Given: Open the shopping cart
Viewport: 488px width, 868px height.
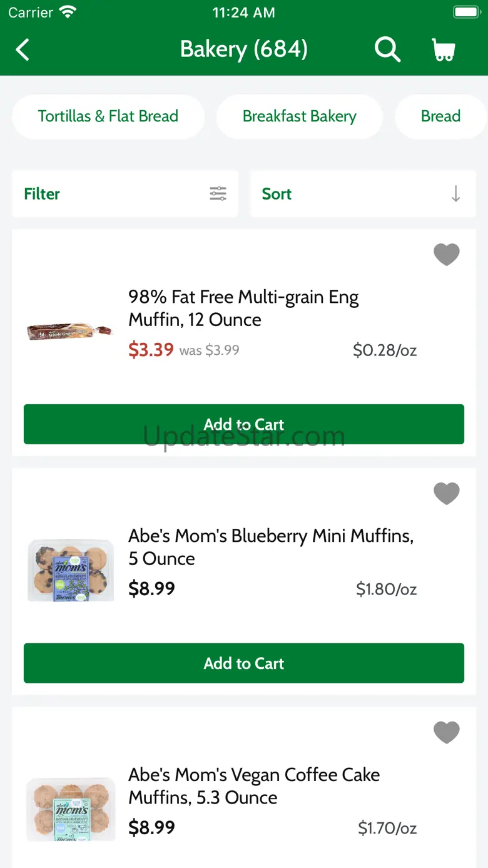Looking at the screenshot, I should (x=444, y=49).
